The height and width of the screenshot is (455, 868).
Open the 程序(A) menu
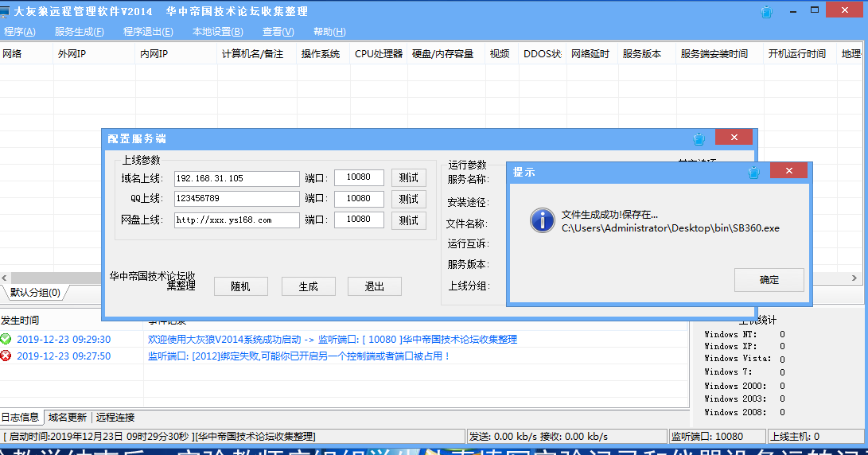coord(19,32)
